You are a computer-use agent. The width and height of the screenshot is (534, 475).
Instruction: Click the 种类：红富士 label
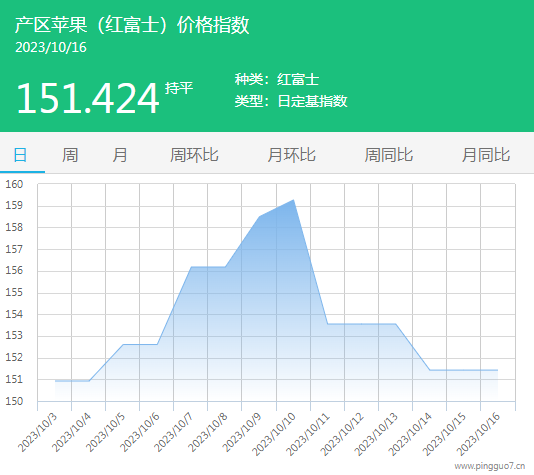pos(277,80)
